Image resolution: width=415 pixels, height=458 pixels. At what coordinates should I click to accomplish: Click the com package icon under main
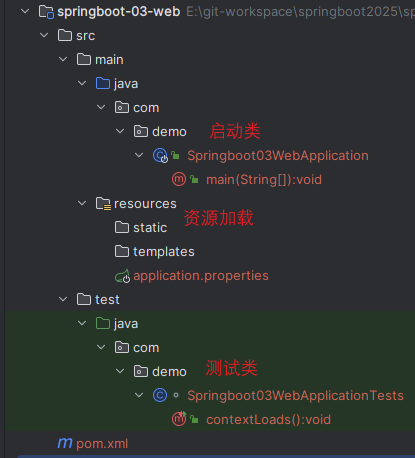[122, 107]
